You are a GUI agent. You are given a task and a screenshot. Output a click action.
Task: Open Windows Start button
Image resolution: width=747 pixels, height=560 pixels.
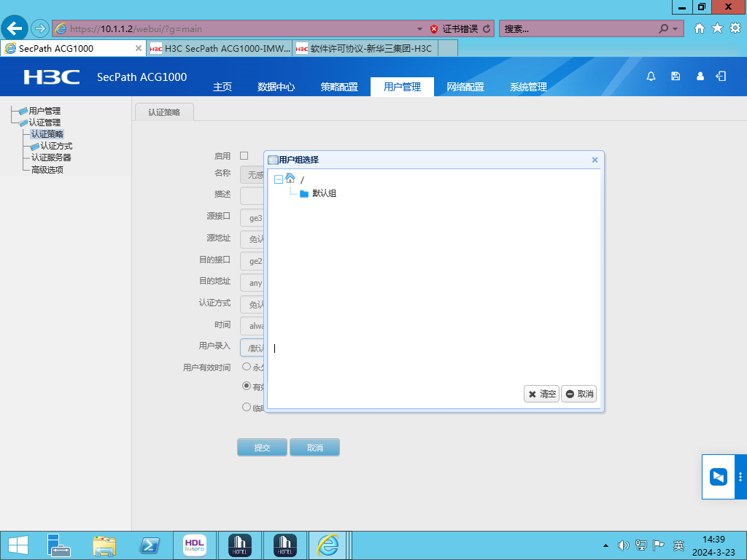coord(18,545)
